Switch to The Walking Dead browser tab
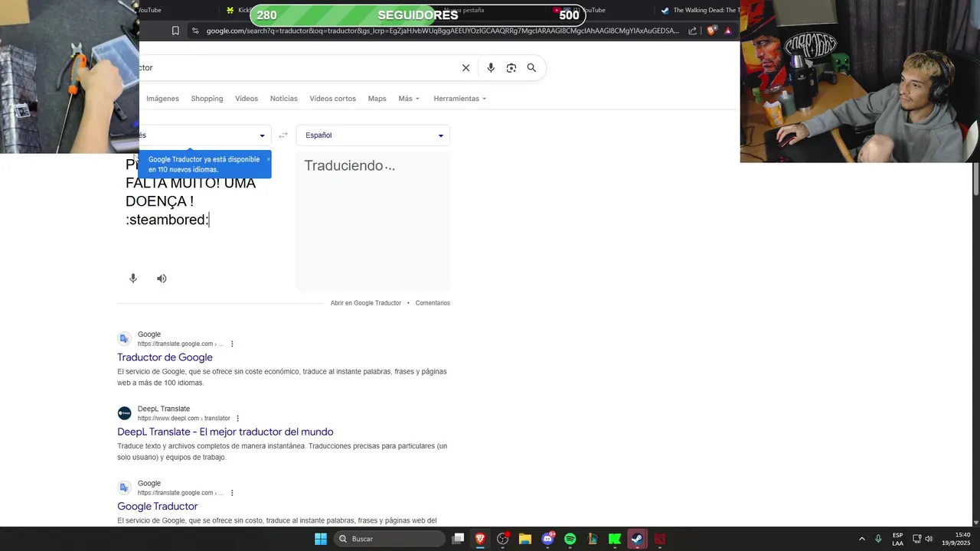Image resolution: width=980 pixels, height=551 pixels. point(699,10)
